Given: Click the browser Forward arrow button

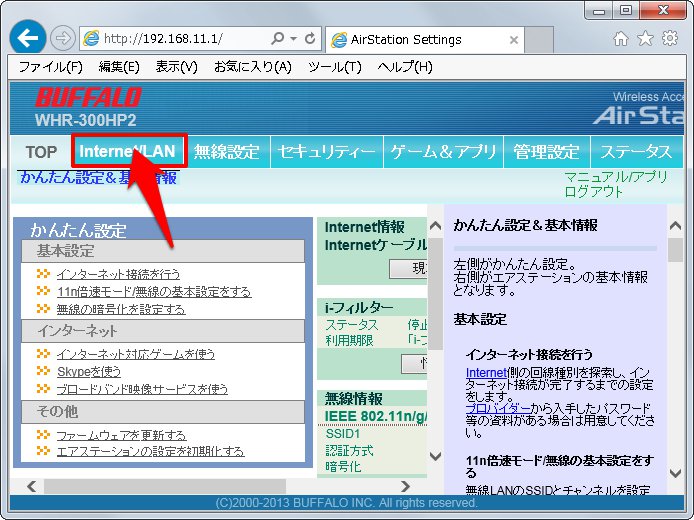Looking at the screenshot, I should pos(62,39).
